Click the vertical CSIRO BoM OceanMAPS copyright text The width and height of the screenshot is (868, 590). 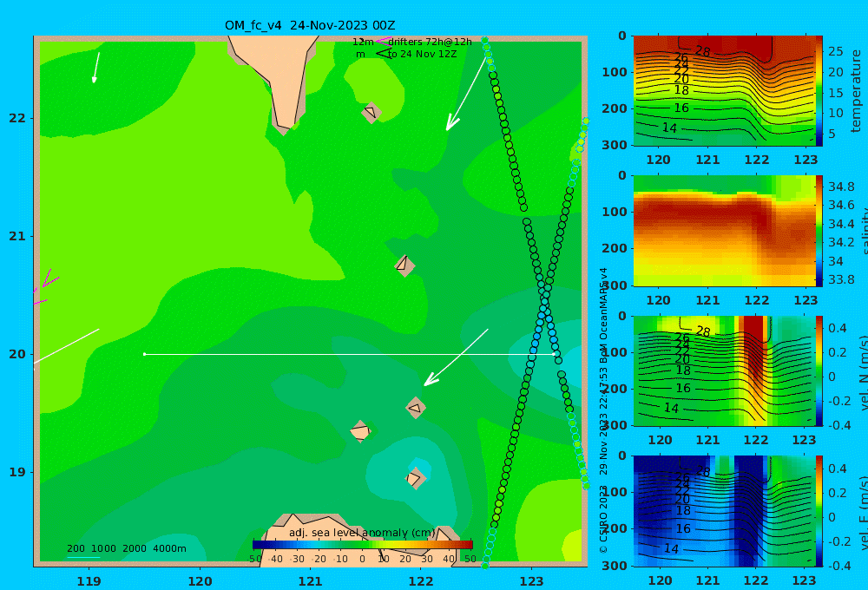603,410
